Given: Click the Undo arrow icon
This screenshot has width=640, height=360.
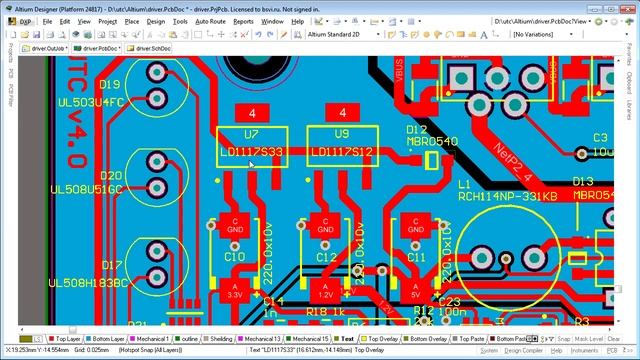Looking at the screenshot, I should [258, 35].
